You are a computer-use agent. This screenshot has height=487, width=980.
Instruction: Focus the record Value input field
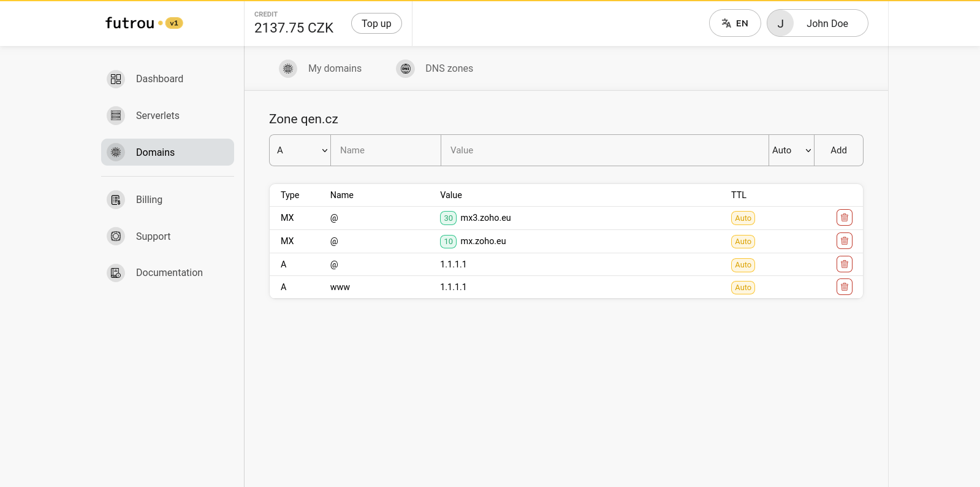pyautogui.click(x=605, y=150)
